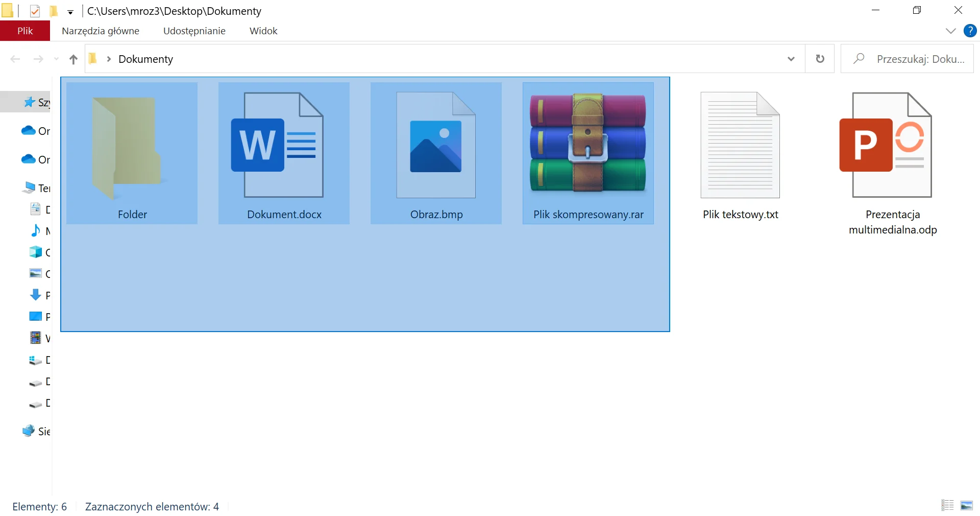
Task: Open the Desktop icon in sidebar
Action: point(35,316)
